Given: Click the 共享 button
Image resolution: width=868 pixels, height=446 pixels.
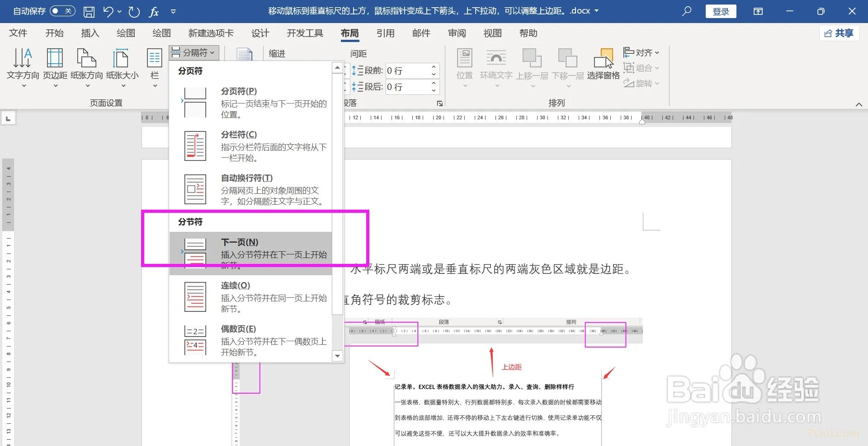Looking at the screenshot, I should (x=839, y=33).
